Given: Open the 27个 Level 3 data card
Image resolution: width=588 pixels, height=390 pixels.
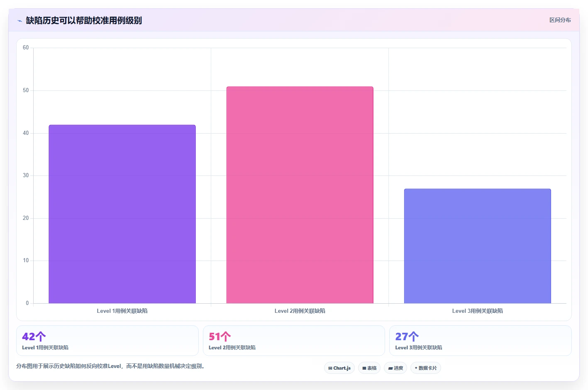Looking at the screenshot, I should (x=480, y=341).
